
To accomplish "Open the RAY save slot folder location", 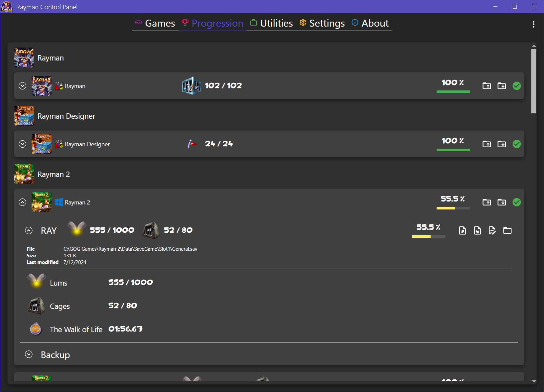I will pyautogui.click(x=507, y=230).
